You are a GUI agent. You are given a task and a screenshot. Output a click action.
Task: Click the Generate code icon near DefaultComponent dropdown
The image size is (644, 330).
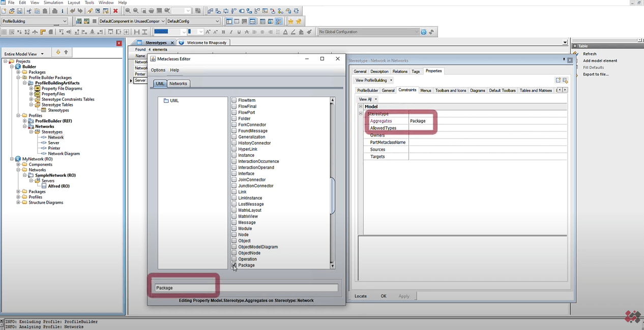79,21
